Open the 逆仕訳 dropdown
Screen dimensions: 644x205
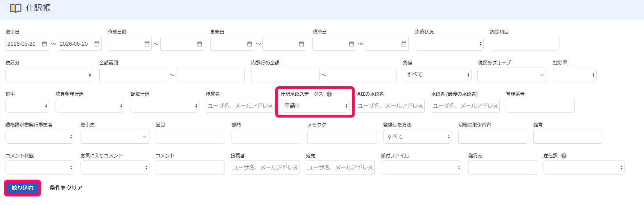tap(584, 168)
